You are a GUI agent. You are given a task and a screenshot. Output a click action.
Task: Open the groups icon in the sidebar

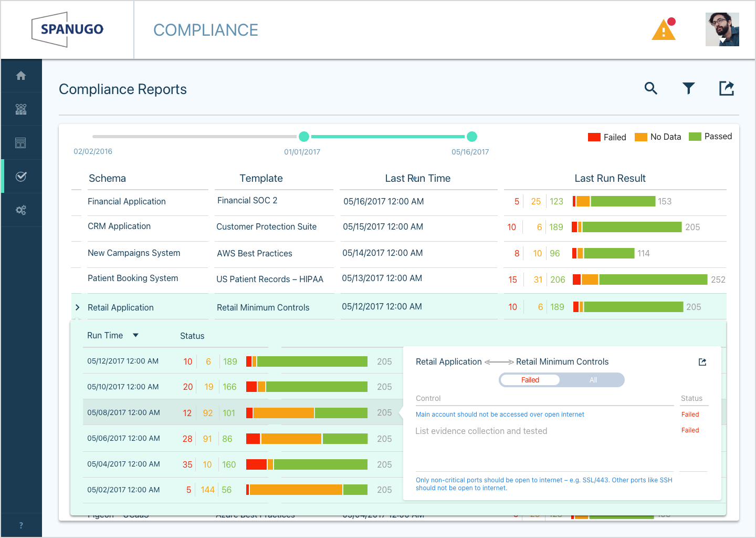click(21, 109)
